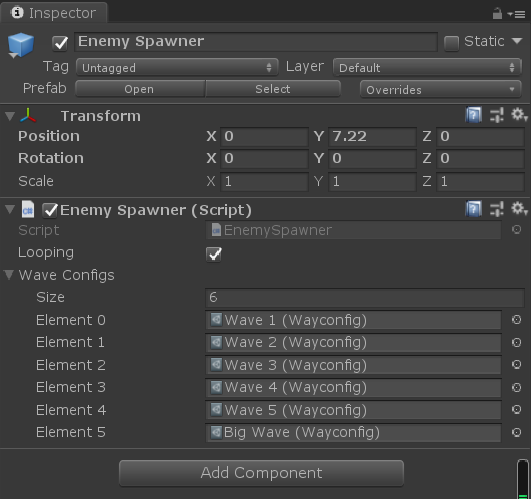Uncheck the Looping checkbox

tap(214, 254)
